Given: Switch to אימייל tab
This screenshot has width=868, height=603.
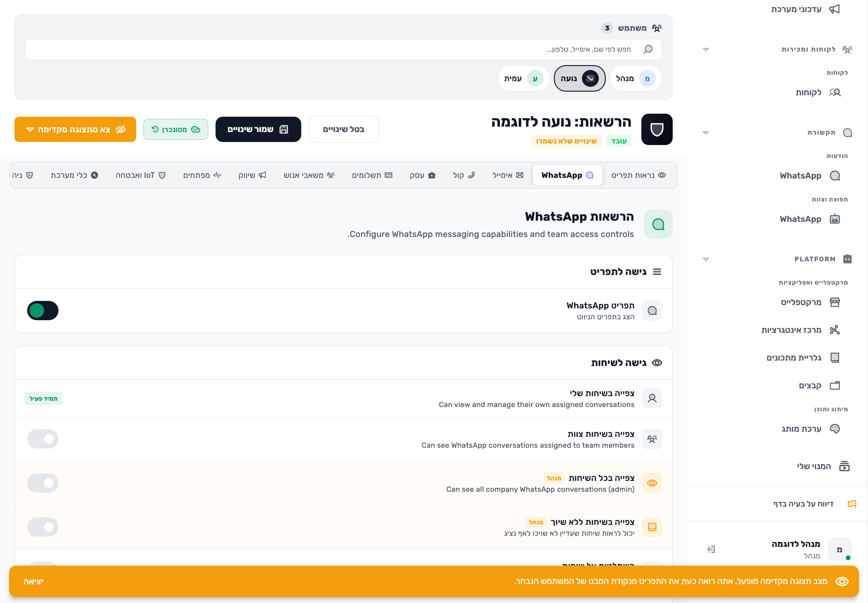Looking at the screenshot, I should pos(508,175).
